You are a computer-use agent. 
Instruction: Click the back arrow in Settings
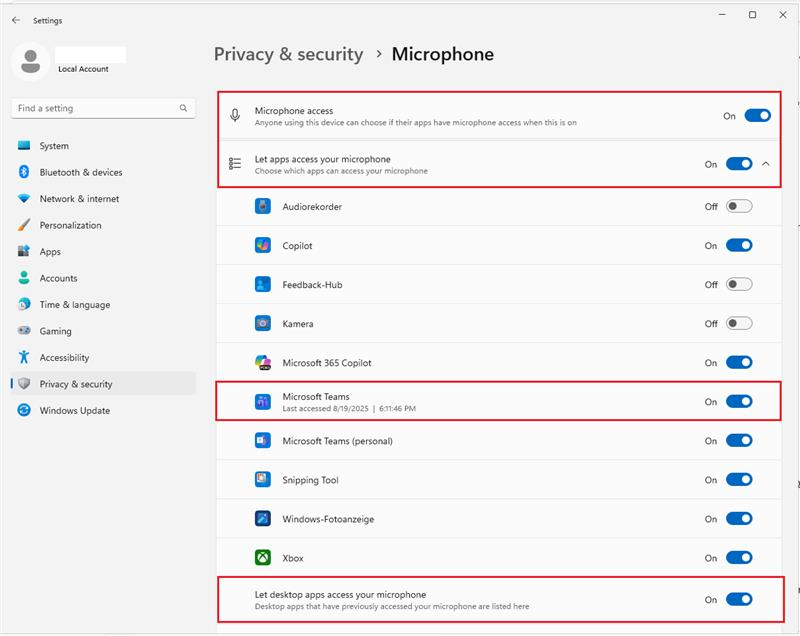(x=16, y=20)
